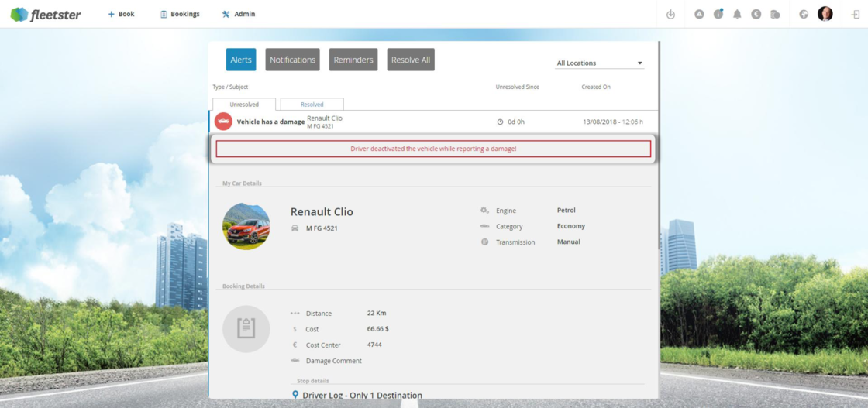
Task: Click the globe language icon
Action: pos(804,15)
